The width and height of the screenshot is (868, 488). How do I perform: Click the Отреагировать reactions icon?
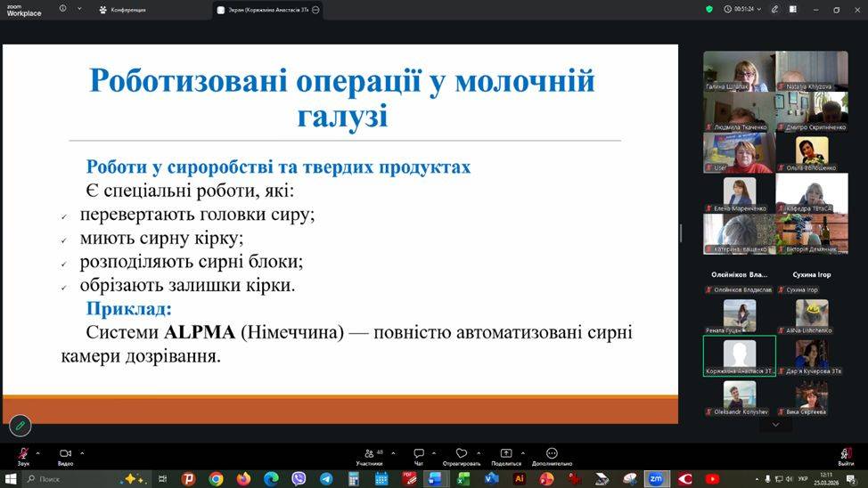461,454
